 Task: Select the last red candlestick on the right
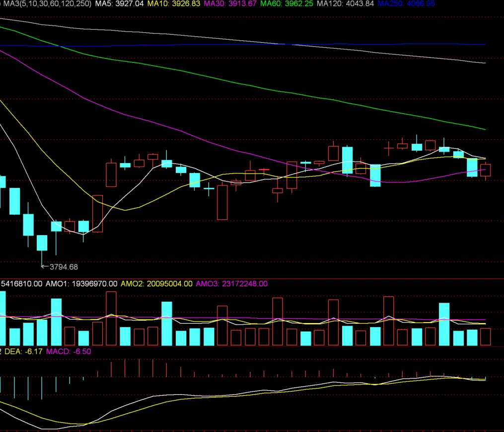coord(485,170)
